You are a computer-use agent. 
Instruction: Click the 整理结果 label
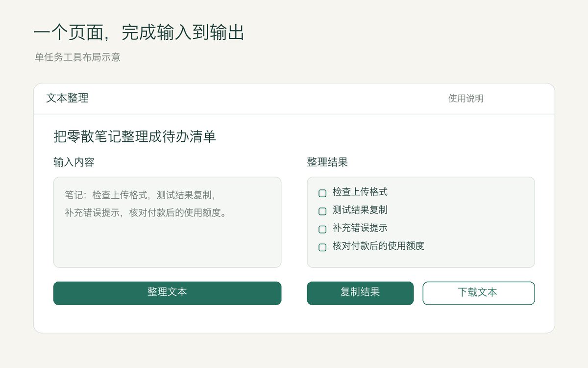[327, 162]
